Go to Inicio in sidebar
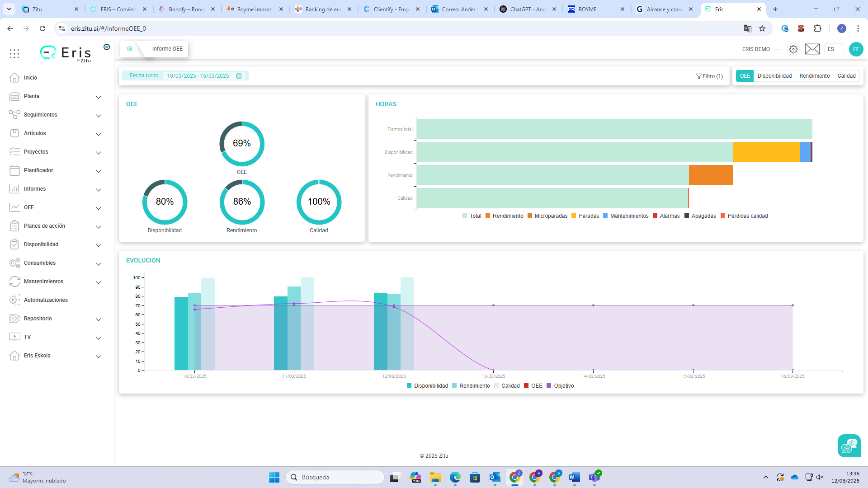 coord(30,78)
